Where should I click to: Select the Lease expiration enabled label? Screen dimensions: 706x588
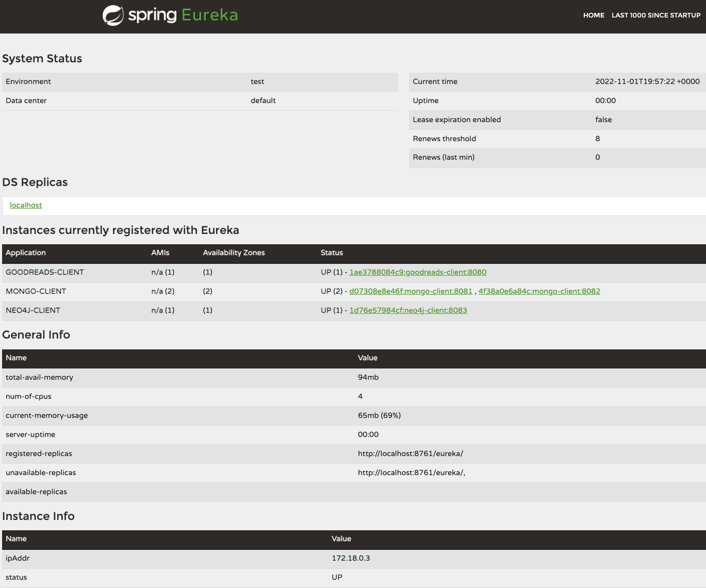click(x=457, y=120)
